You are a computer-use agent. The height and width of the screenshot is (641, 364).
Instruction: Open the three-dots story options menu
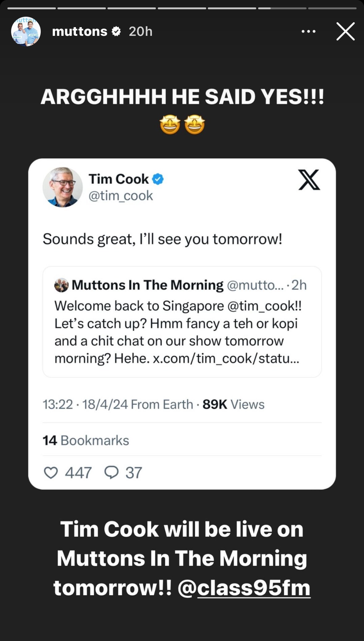click(x=308, y=32)
